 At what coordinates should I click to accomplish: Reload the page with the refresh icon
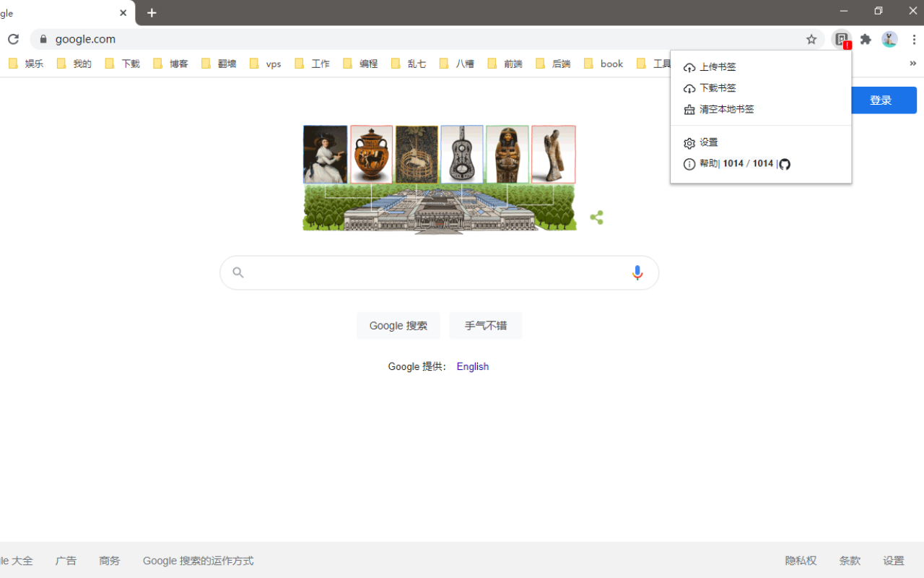13,39
